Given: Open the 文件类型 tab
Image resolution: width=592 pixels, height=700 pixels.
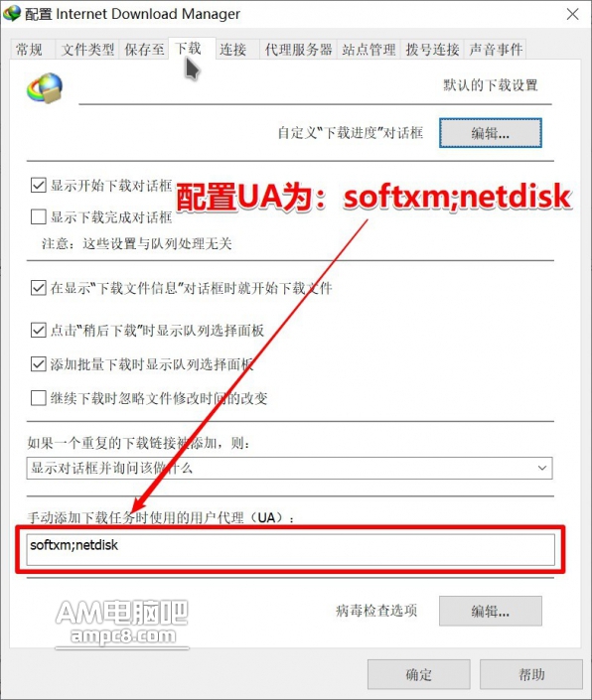Looking at the screenshot, I should (87, 49).
